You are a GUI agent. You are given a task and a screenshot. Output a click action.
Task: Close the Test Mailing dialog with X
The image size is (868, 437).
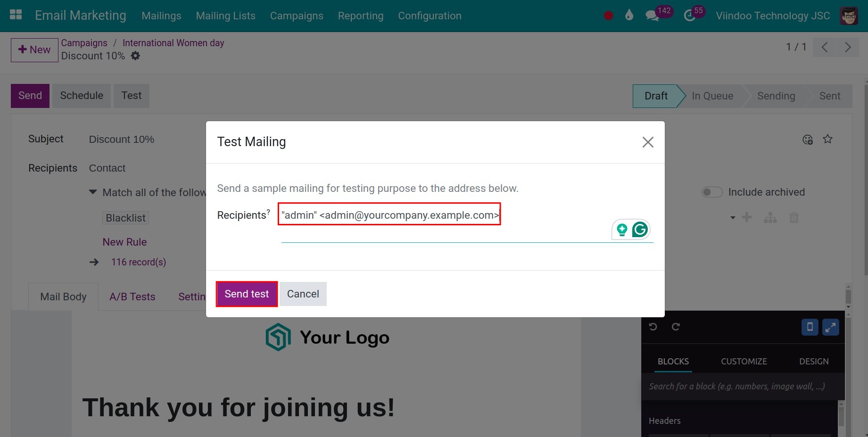point(648,142)
